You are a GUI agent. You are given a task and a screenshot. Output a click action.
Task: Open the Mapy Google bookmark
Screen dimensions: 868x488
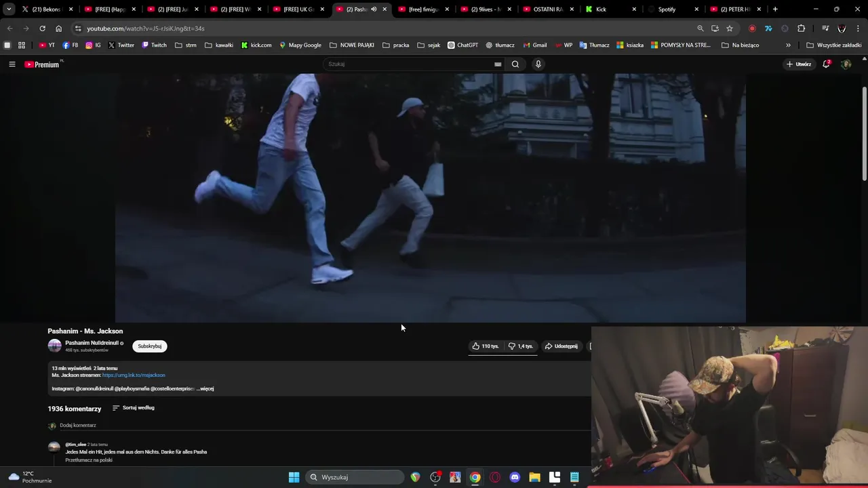click(x=300, y=45)
